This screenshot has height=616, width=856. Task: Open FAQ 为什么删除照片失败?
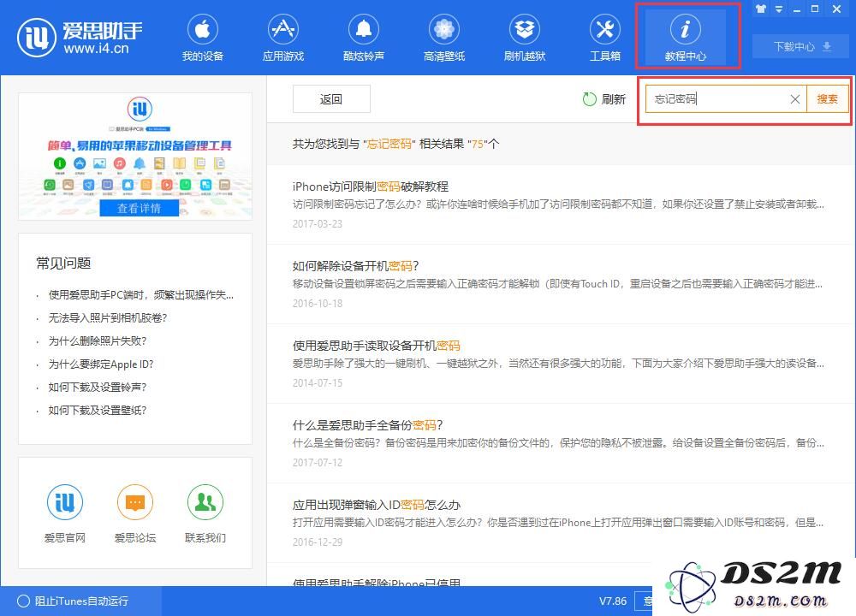[x=98, y=341]
